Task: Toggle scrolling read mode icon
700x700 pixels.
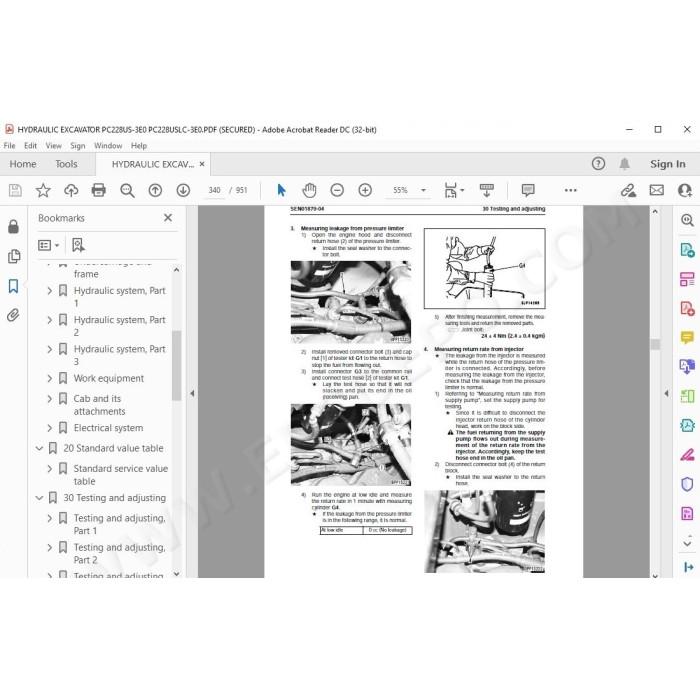Action: (487, 191)
